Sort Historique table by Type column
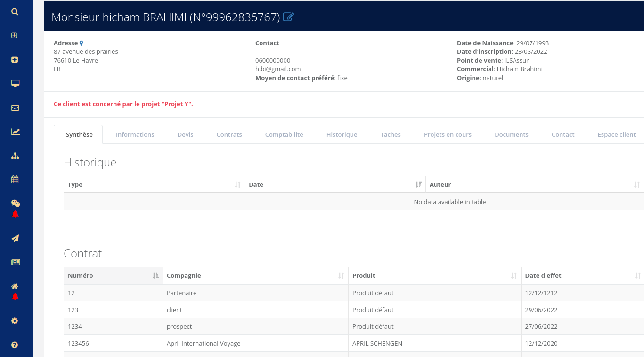Viewport: 644px width, 357px height. tap(154, 185)
